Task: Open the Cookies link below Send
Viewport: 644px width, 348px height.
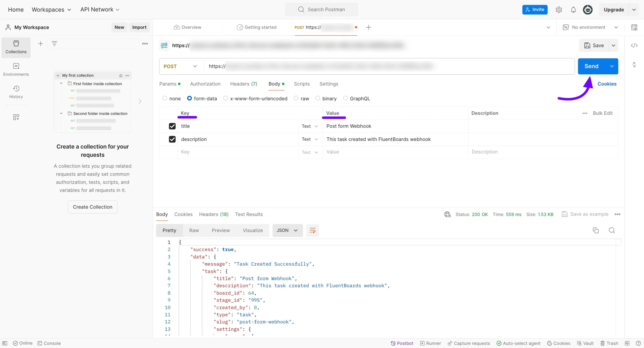Action: pyautogui.click(x=607, y=84)
